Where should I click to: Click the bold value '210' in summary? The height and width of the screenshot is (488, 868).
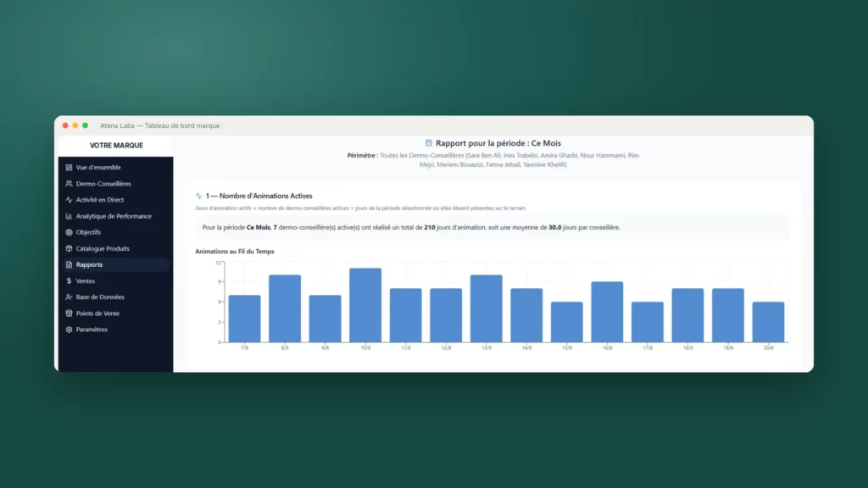point(430,227)
